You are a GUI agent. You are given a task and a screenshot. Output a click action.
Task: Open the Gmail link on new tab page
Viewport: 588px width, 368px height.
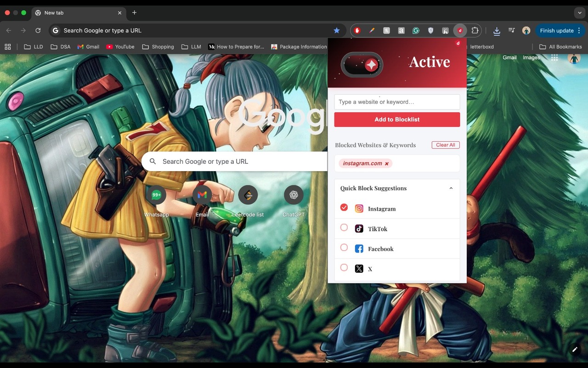coord(509,57)
